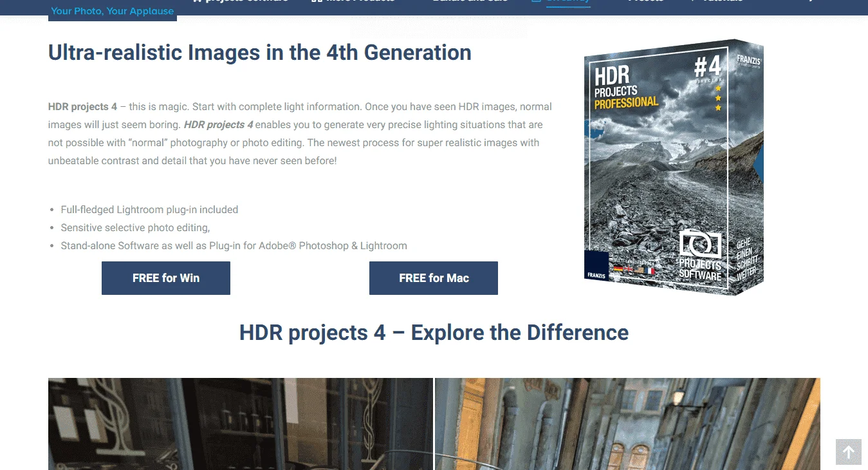Click the "HDR projects 4 – Explore the Difference" heading

click(434, 332)
